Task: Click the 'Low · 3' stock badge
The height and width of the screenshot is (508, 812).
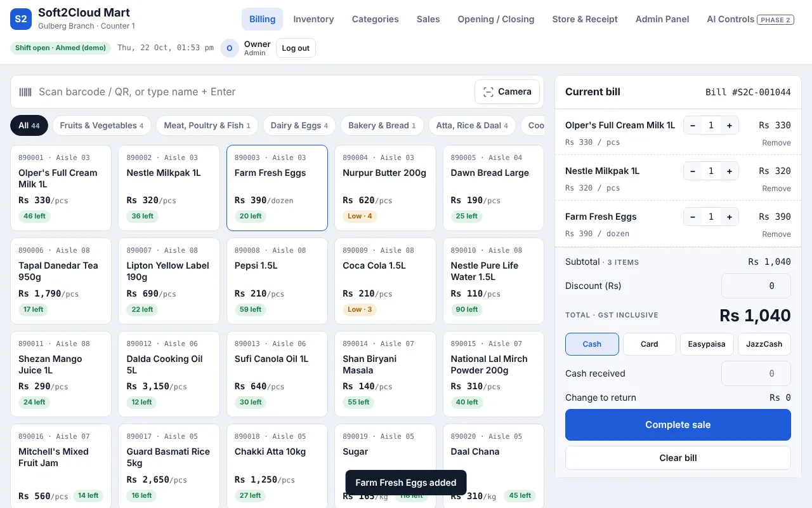Action: click(x=360, y=310)
